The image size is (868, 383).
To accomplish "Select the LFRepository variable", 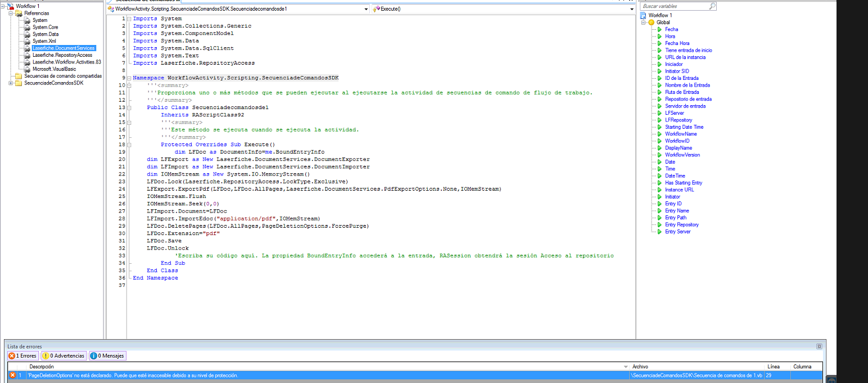I will click(x=679, y=120).
